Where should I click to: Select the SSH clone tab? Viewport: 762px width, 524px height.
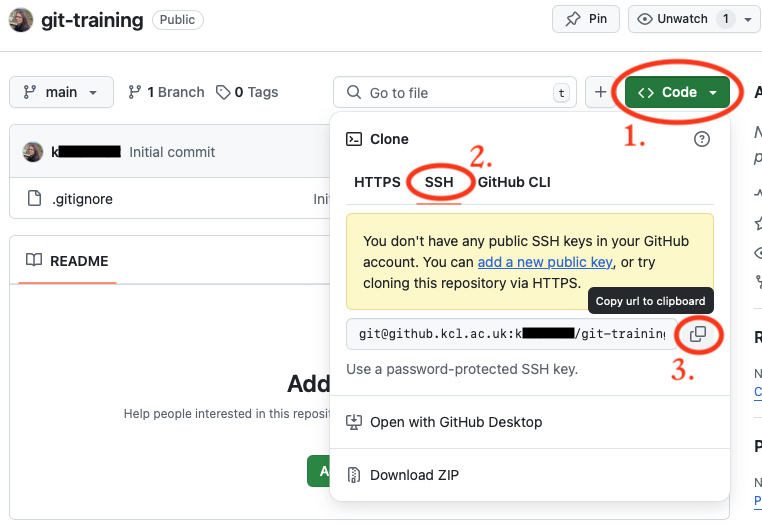[x=439, y=182]
